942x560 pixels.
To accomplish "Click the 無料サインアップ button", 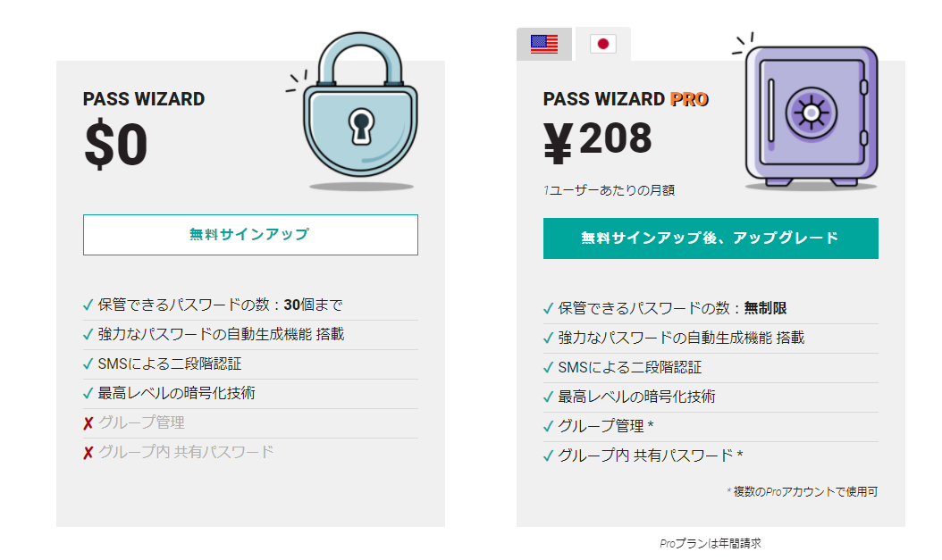I will (x=250, y=235).
